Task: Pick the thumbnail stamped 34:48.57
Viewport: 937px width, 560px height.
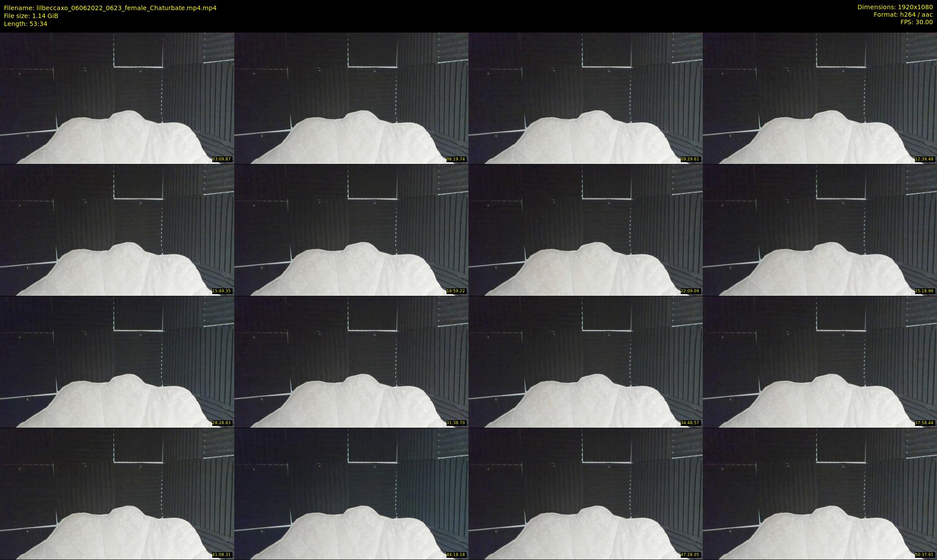Action: [585, 362]
